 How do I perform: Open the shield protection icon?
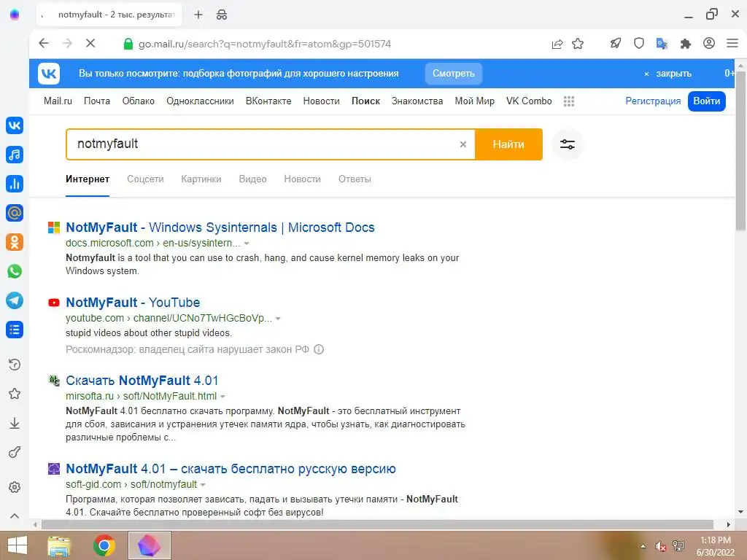click(x=639, y=43)
